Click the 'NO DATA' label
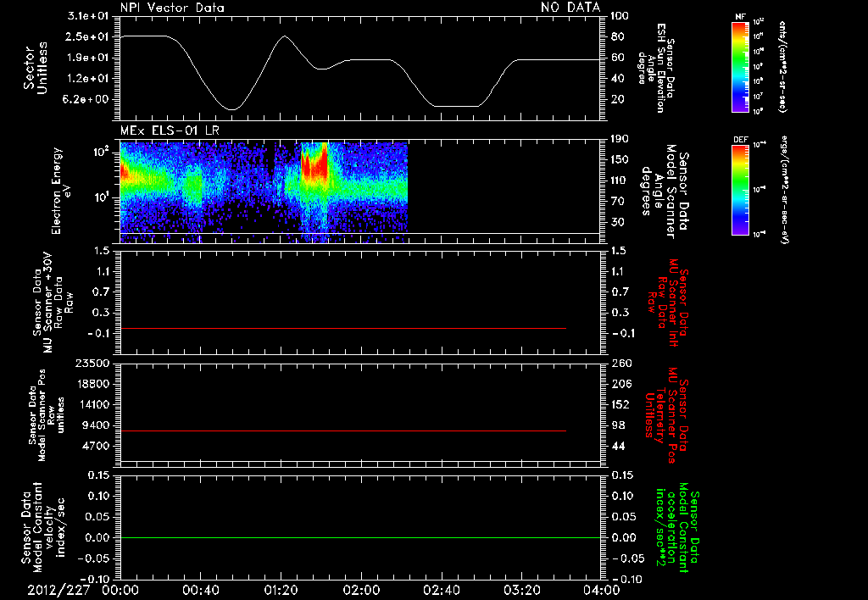This screenshot has width=868, height=600. (570, 7)
